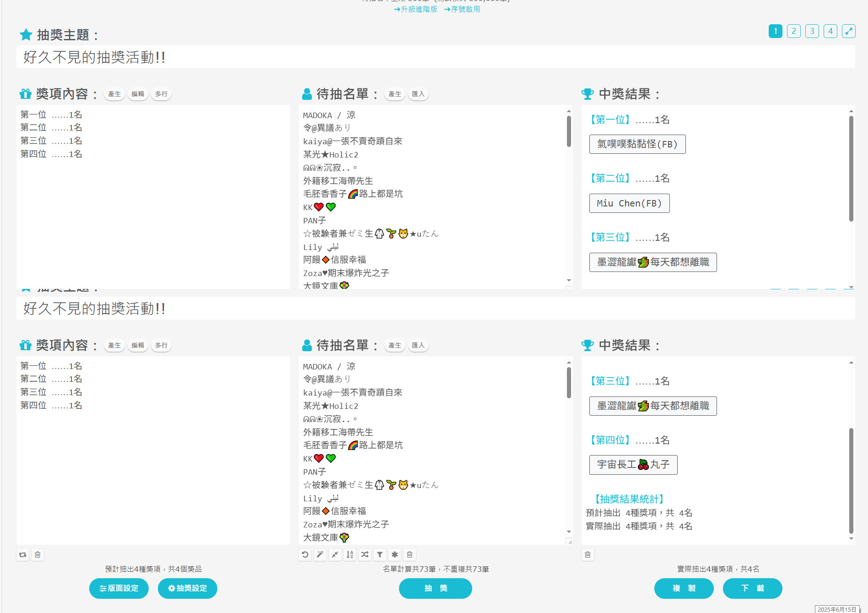Click the 編輯 pill in the lower 獎項內容 header

point(138,345)
